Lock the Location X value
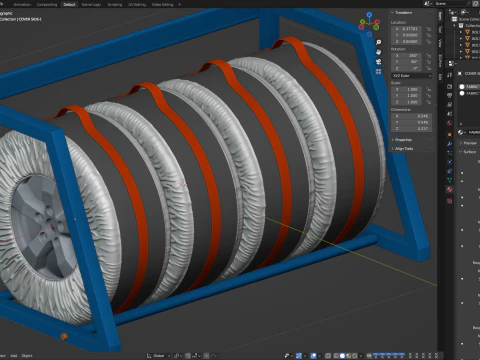Image resolution: width=480 pixels, height=360 pixels. coord(428,29)
